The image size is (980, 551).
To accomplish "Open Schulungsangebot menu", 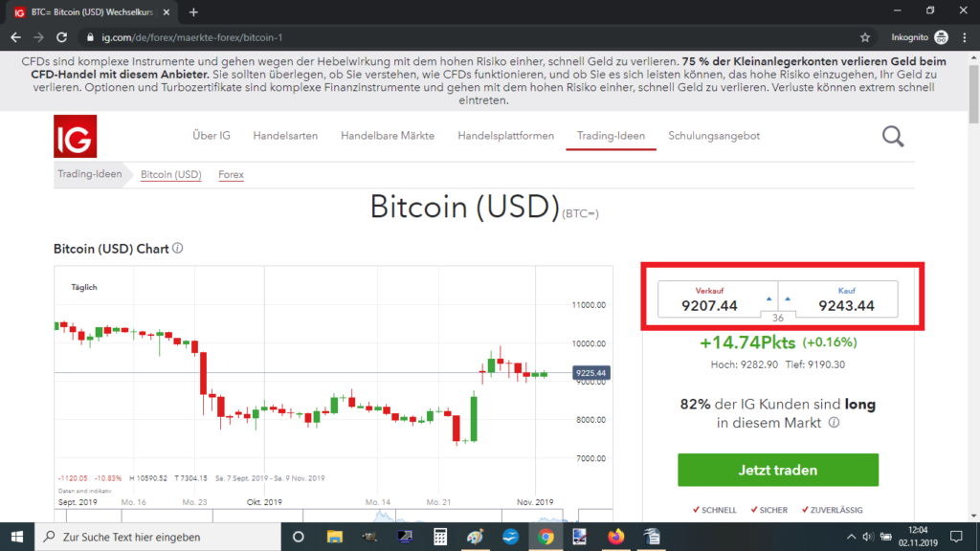I will 714,136.
